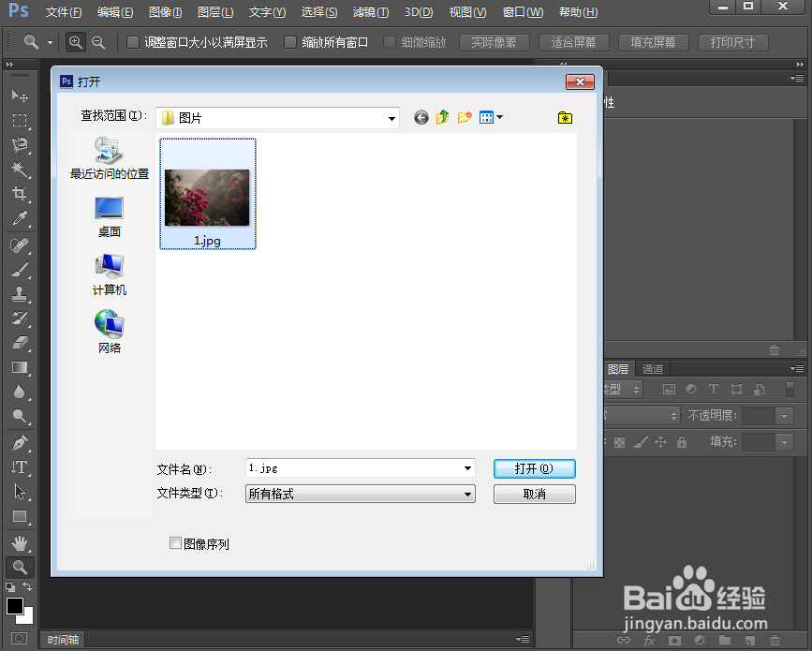The image size is (812, 651).
Task: Select the Blur tool
Action: pos(20,392)
